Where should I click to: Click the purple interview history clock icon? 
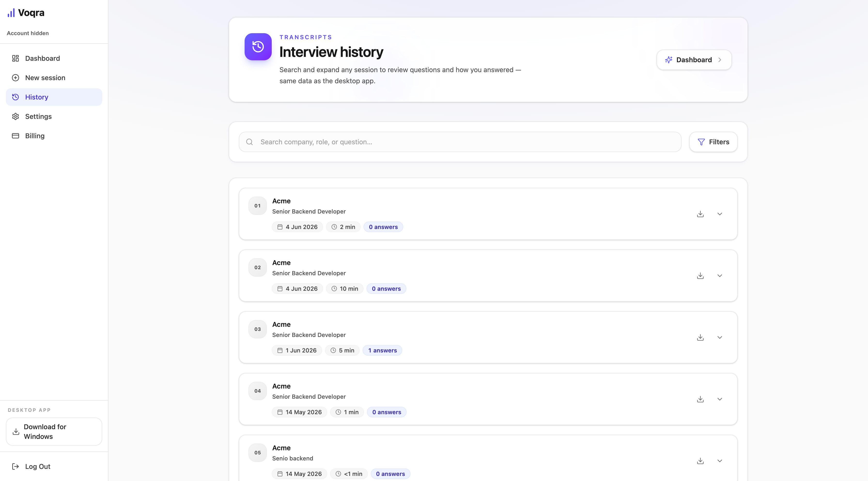[x=258, y=46]
